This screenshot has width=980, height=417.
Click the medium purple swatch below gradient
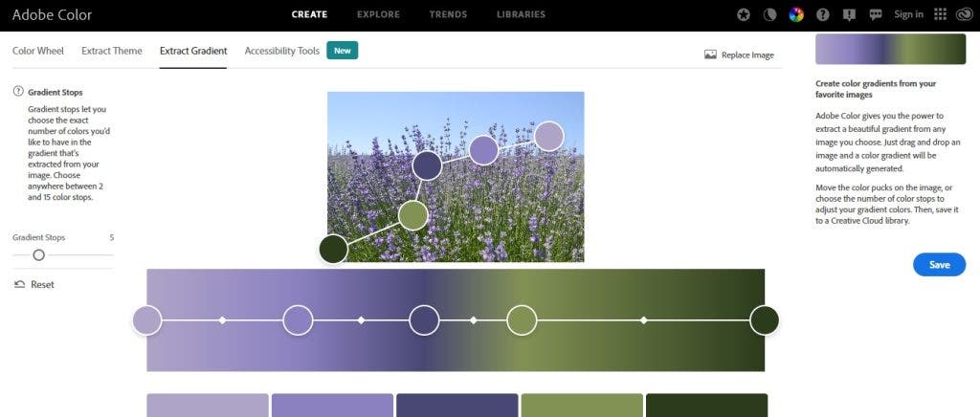pos(332,406)
